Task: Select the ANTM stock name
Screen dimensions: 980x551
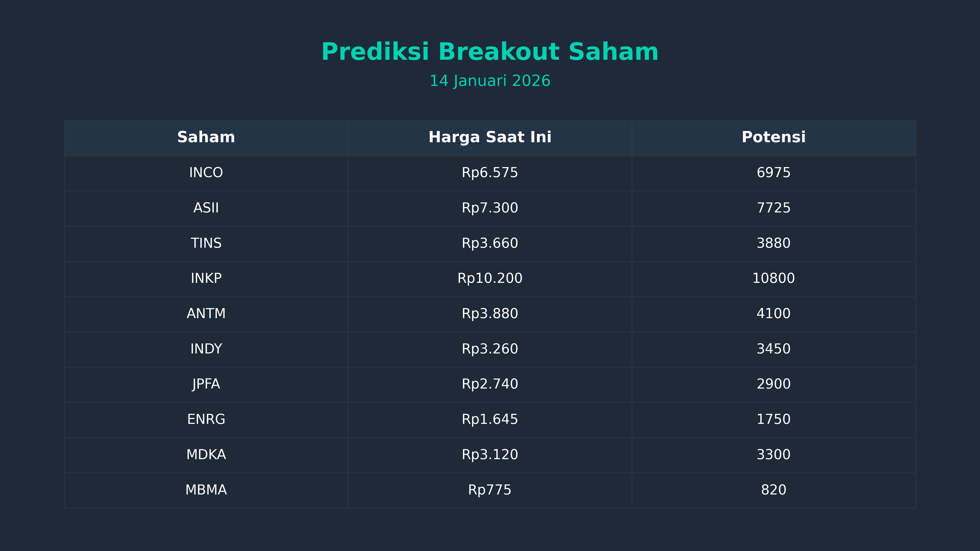Action: pos(206,314)
